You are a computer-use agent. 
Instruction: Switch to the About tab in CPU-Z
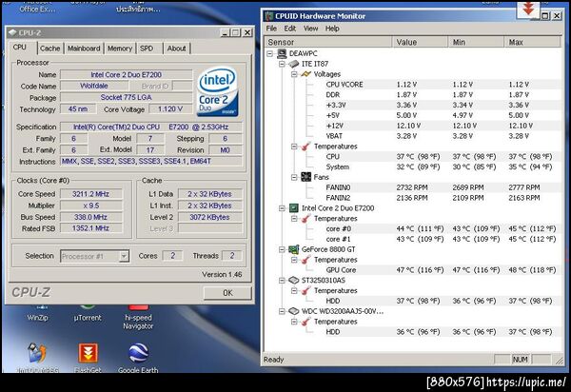[177, 49]
